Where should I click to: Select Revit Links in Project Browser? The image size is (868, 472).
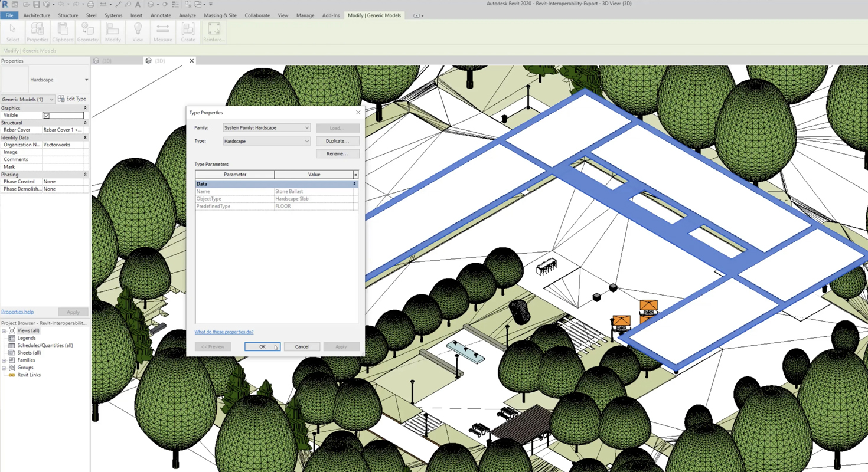[29, 375]
